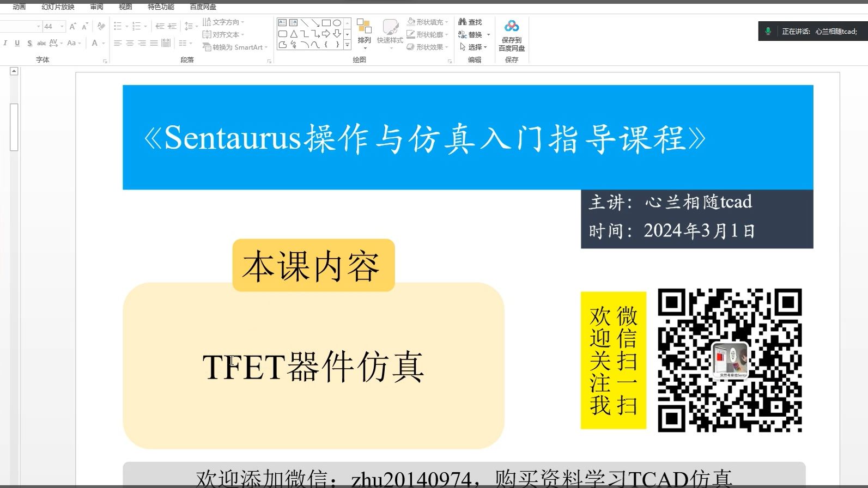Click the 替换 replace button
This screenshot has width=868, height=488.
tap(470, 34)
